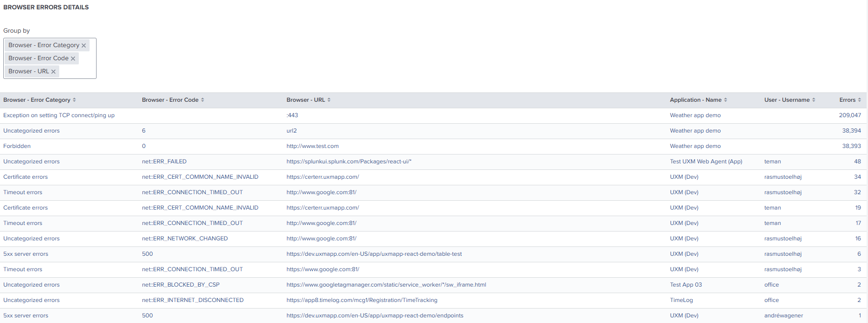
Task: Remove the Browser - Error Code group chip
Action: [x=73, y=59]
